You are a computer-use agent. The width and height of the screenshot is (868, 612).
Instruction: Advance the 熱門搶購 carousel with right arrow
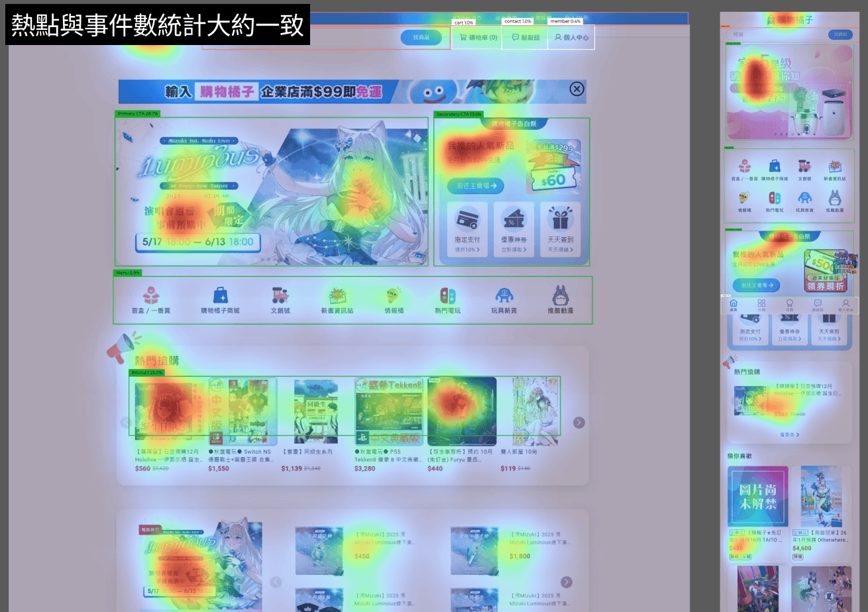click(x=579, y=423)
